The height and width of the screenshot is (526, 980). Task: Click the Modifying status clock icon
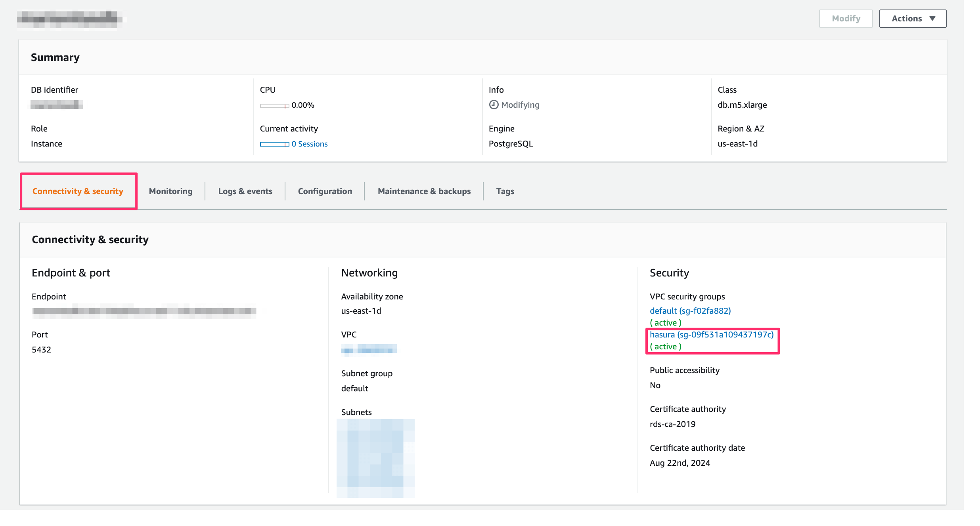click(494, 105)
